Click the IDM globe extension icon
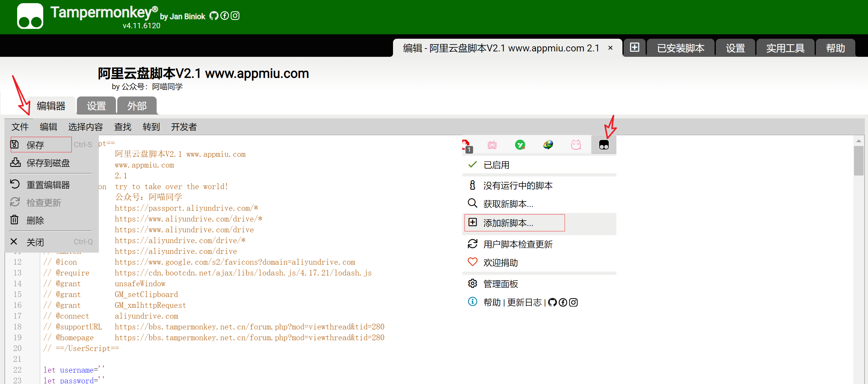Viewport: 868px width, 384px height. click(548, 145)
